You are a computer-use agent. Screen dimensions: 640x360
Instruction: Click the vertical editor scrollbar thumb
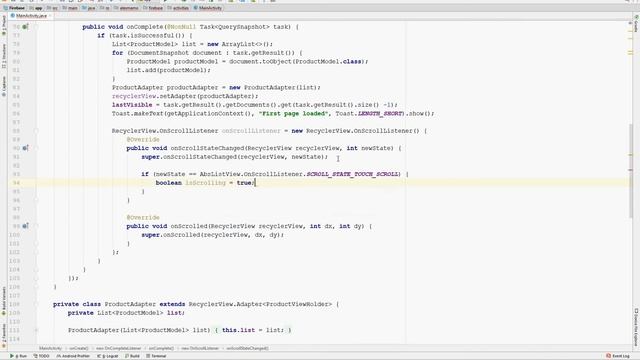[631, 170]
